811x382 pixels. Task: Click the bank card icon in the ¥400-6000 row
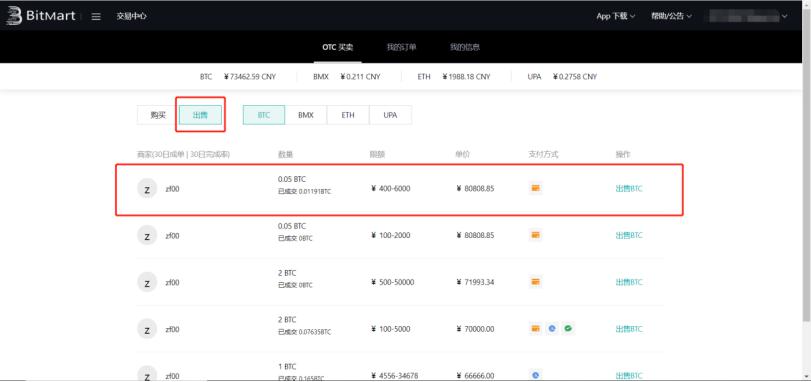535,188
